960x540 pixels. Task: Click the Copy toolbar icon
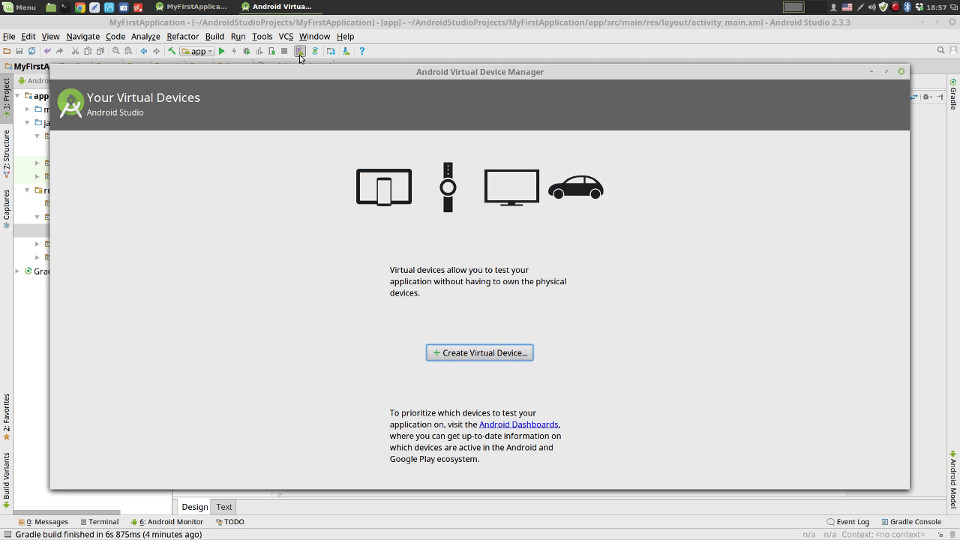click(x=88, y=51)
